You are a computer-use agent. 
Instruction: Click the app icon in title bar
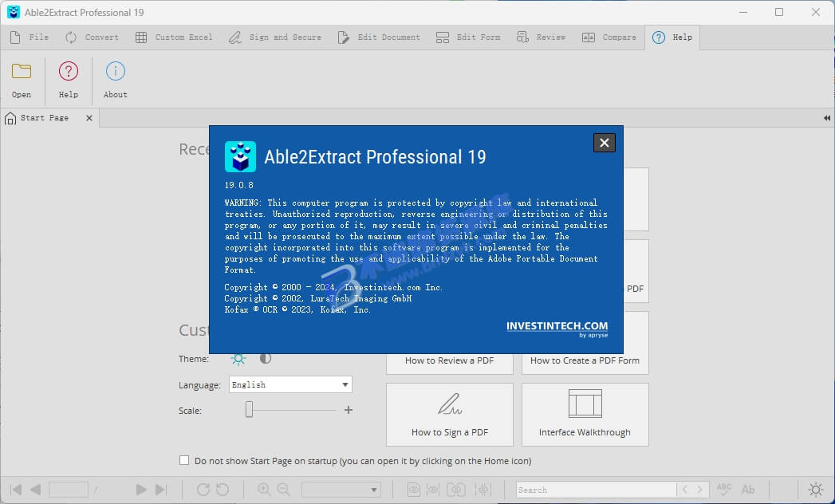point(14,12)
